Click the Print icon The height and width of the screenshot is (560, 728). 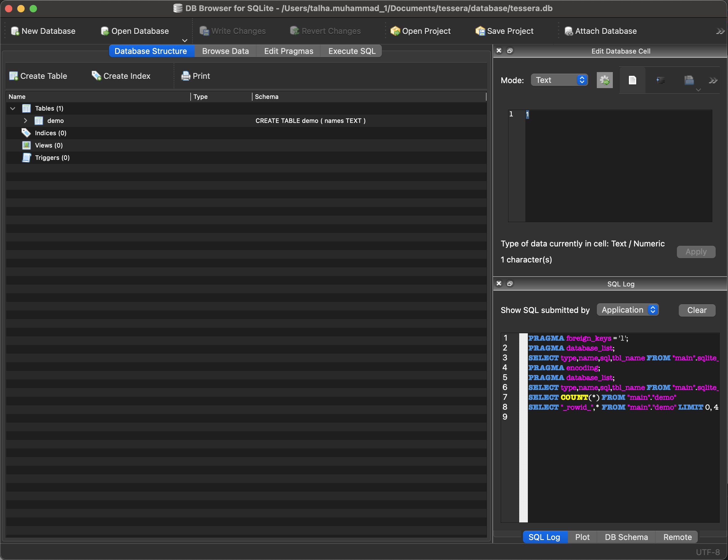186,76
